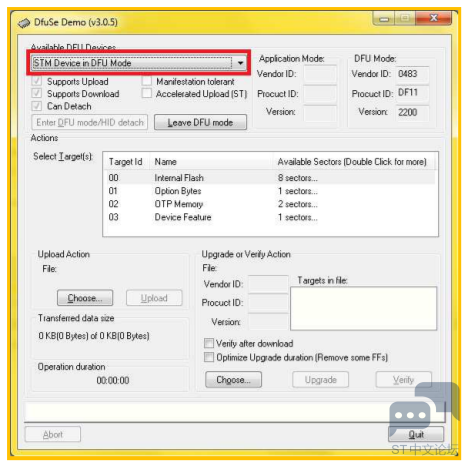Click the Leave DFU mode button
The image size is (468, 465).
tap(200, 122)
